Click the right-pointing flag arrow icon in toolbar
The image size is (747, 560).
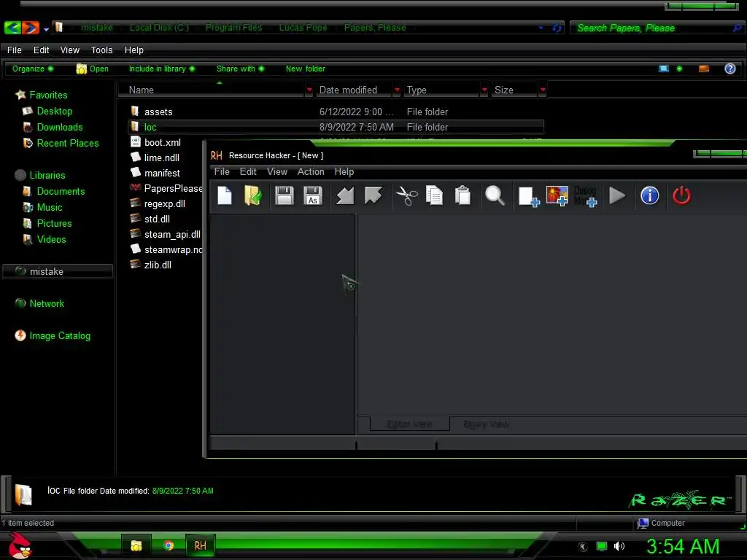[x=373, y=195]
